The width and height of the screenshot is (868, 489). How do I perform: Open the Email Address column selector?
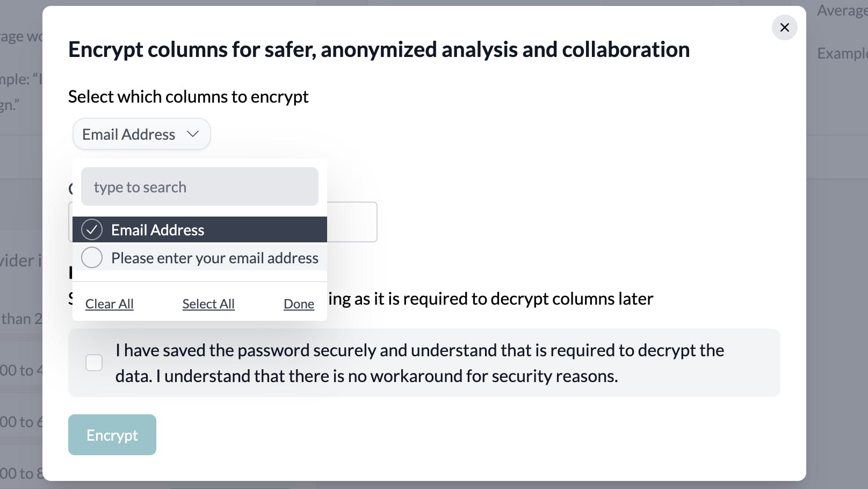tap(141, 134)
